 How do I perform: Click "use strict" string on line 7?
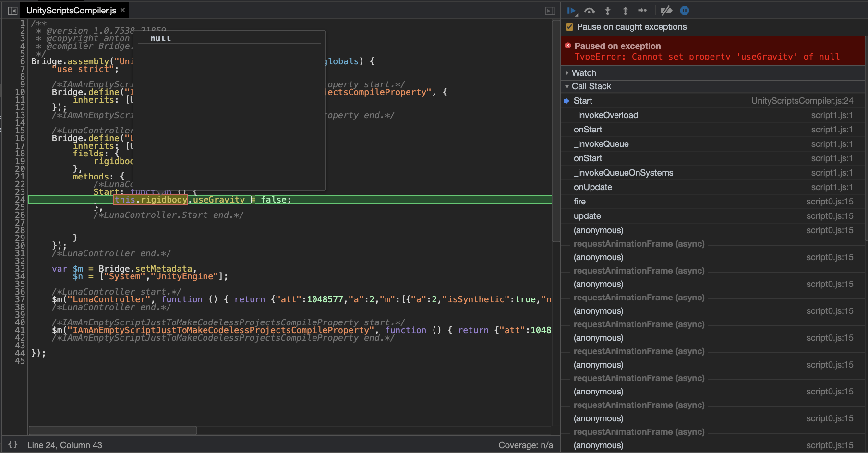pos(83,69)
